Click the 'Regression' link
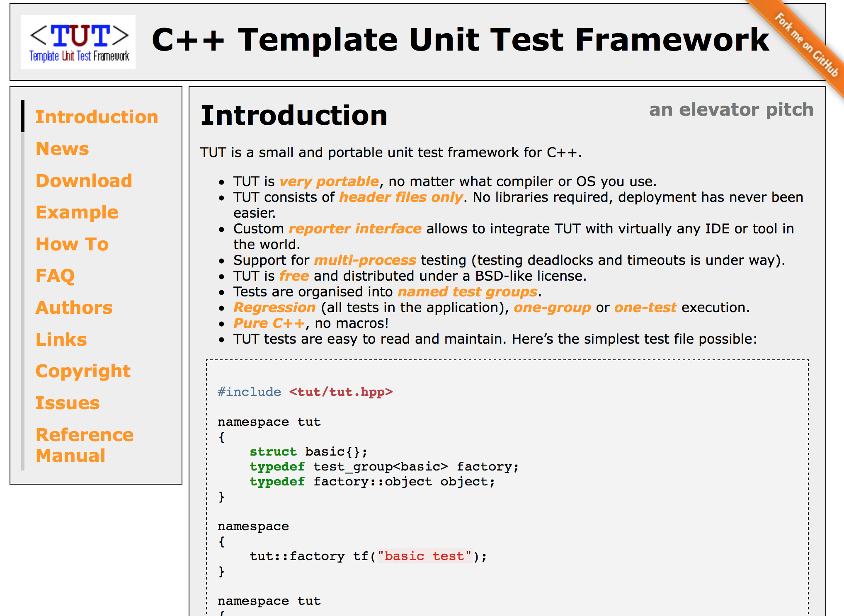Image resolution: width=844 pixels, height=616 pixels. pyautogui.click(x=274, y=307)
